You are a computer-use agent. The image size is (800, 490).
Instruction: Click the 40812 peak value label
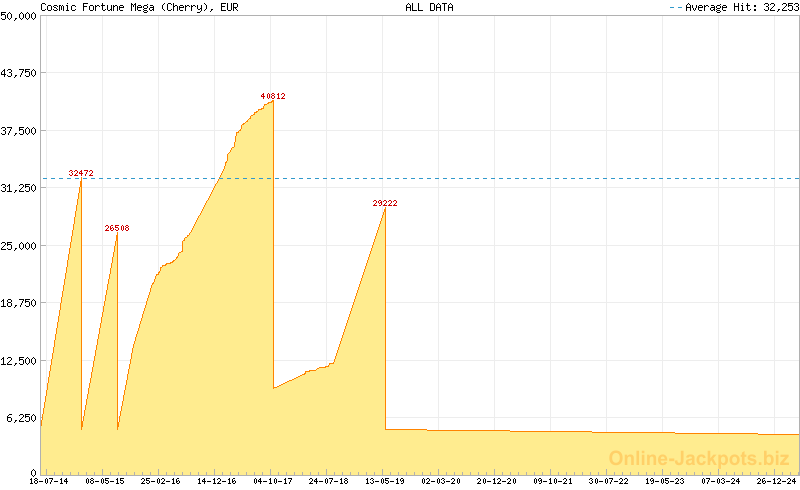point(273,96)
